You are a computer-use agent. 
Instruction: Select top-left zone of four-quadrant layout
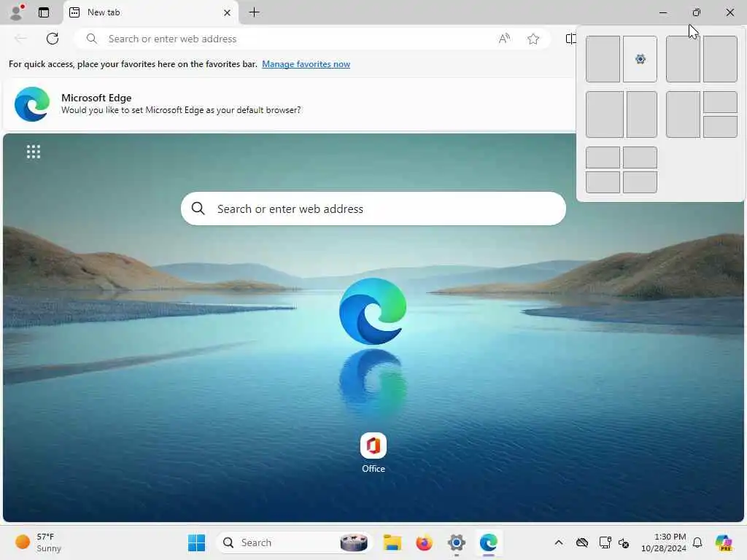coord(603,157)
